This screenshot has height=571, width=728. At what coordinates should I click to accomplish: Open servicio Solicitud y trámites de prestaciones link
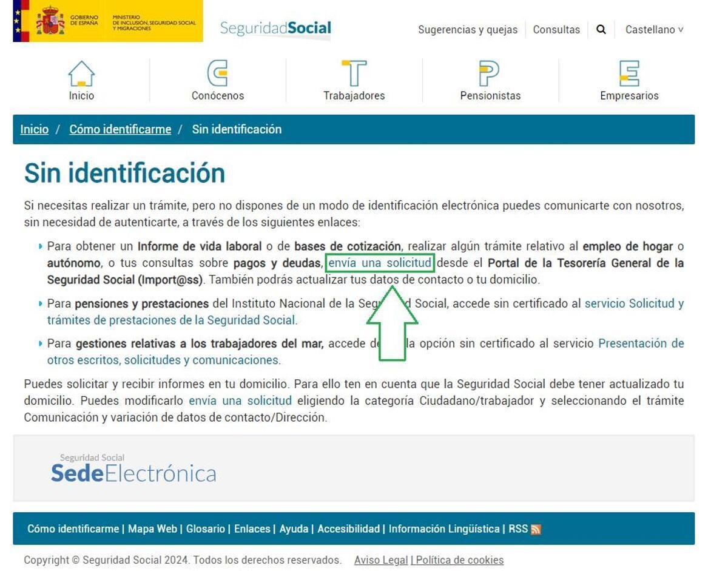(365, 311)
